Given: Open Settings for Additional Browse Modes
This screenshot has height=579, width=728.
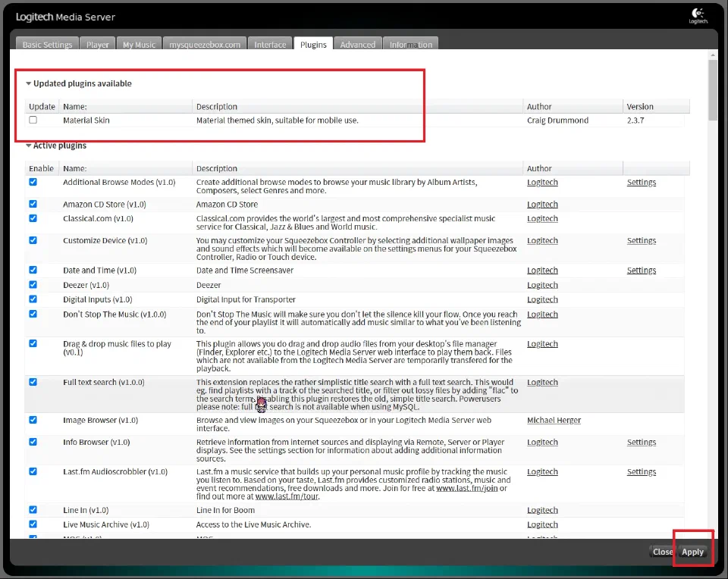Looking at the screenshot, I should (642, 183).
